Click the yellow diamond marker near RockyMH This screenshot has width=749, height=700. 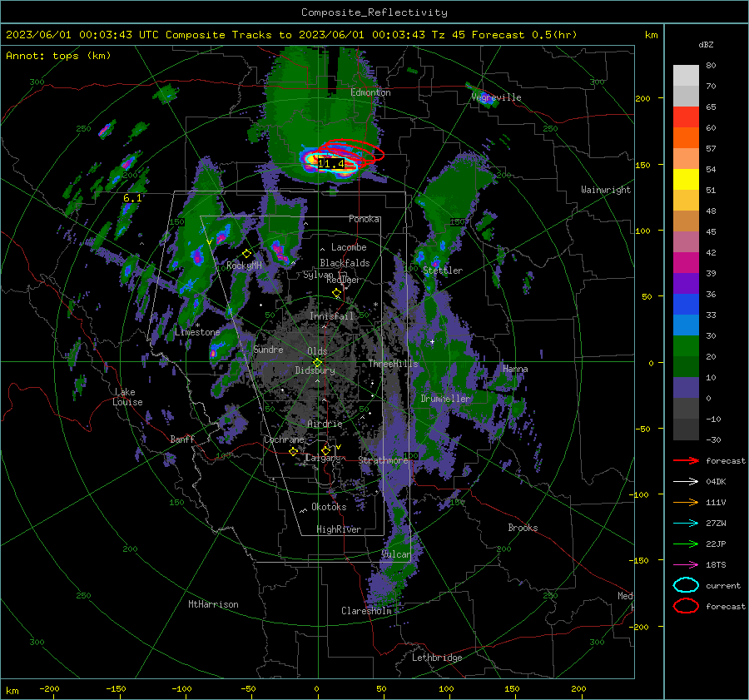point(246,253)
